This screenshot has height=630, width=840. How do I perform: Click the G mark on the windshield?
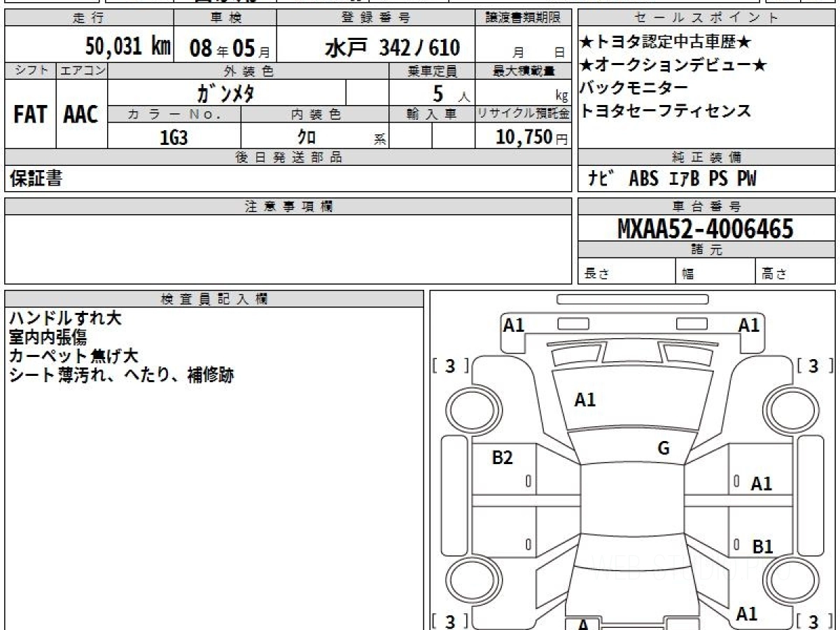[664, 449]
